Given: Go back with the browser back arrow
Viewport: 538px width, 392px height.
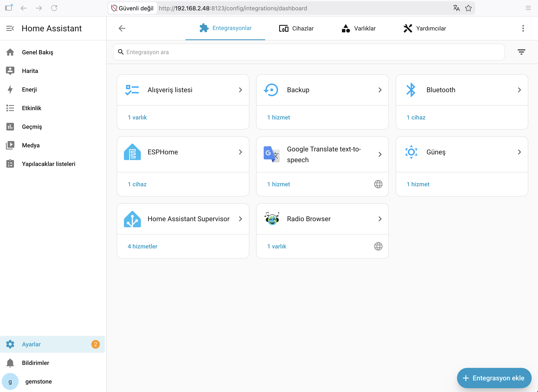Looking at the screenshot, I should tap(23, 8).
